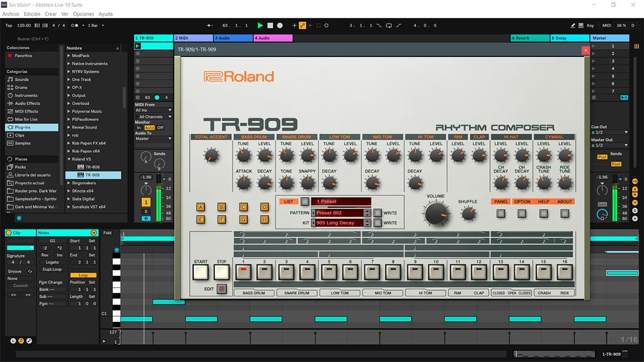Toggle Draw Mode pencil icon
This screenshot has height=362, width=644.
pyautogui.click(x=573, y=25)
